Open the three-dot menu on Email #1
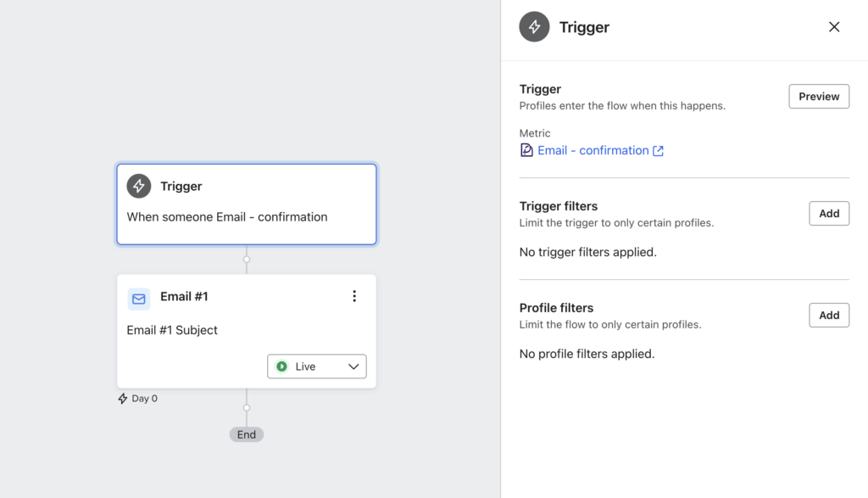868x498 pixels. (x=354, y=296)
